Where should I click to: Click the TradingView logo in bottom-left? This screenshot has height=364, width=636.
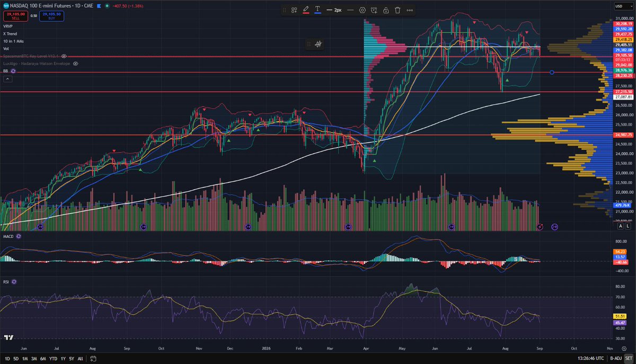click(x=8, y=337)
